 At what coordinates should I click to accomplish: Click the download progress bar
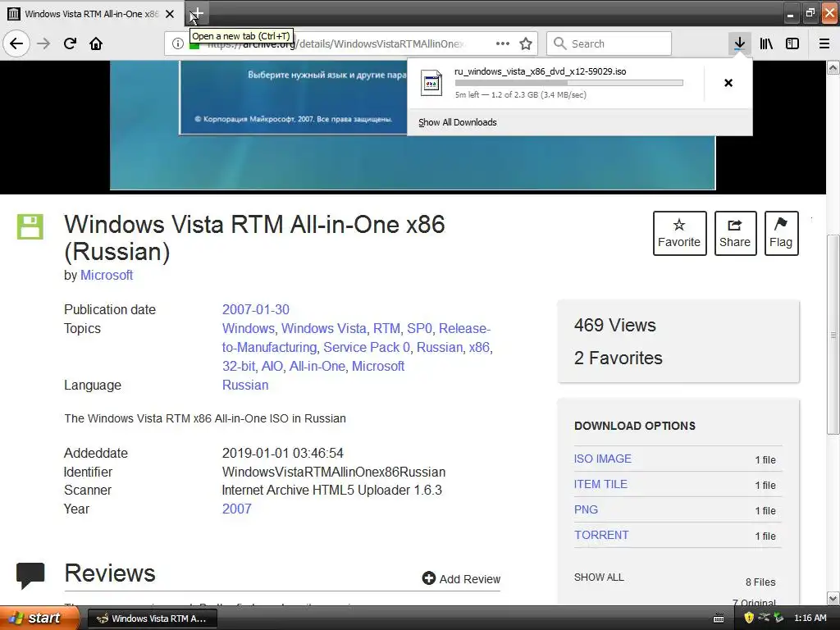569,83
